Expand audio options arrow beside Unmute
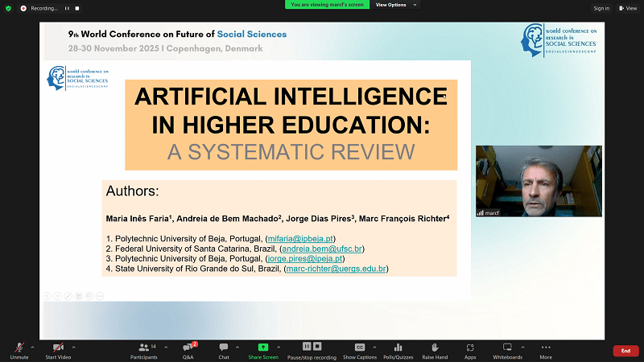 (32, 347)
